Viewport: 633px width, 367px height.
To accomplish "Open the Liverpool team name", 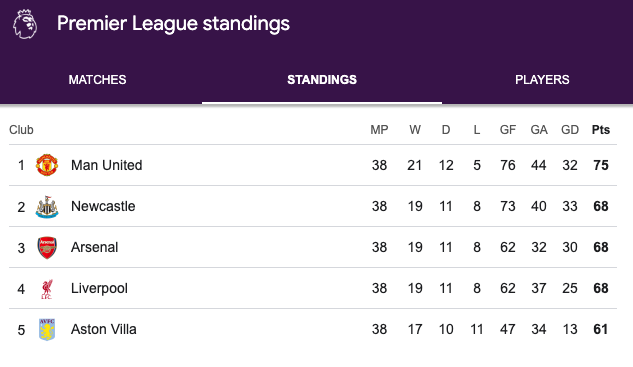I will coord(99,288).
